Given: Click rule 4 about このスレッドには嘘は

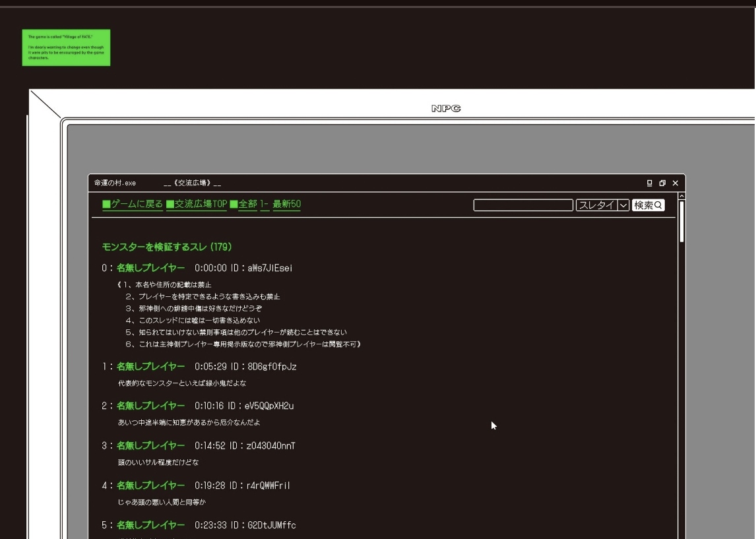Looking at the screenshot, I should tap(193, 320).
